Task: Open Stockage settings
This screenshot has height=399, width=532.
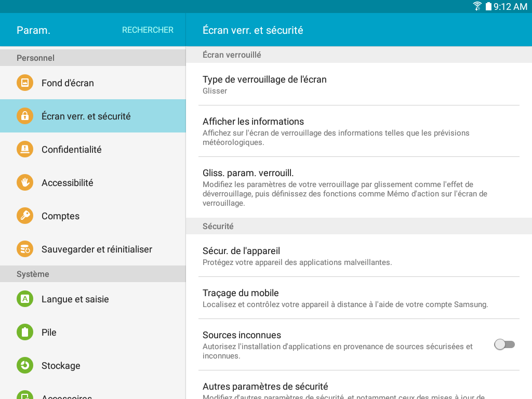Action: 93,365
